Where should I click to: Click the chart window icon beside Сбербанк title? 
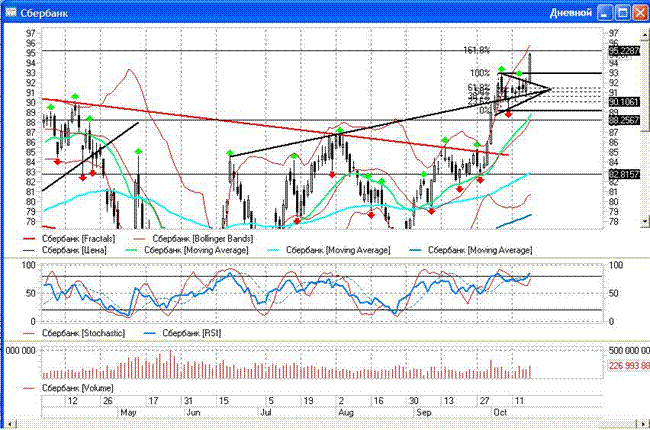[x=11, y=12]
